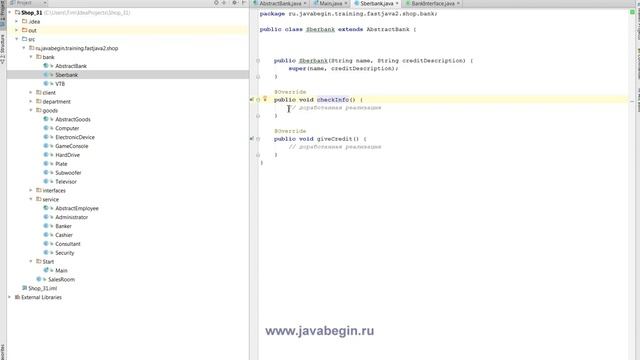Collapse the bank package

(31, 57)
